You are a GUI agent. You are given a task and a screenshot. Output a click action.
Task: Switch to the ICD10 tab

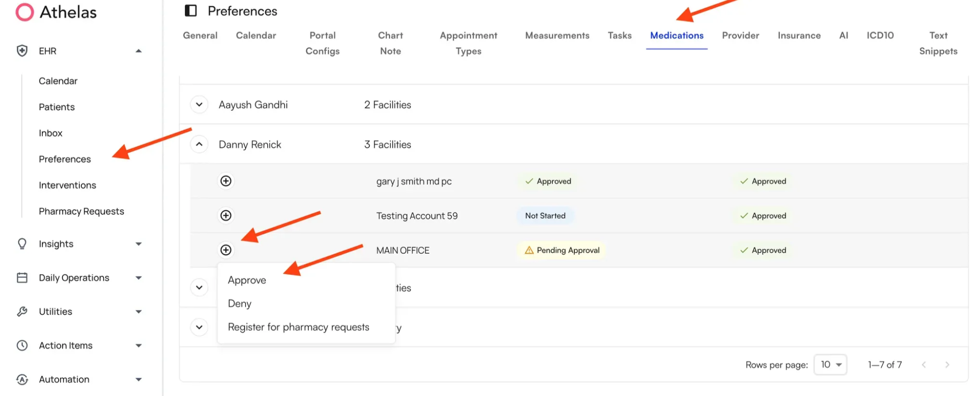[880, 35]
